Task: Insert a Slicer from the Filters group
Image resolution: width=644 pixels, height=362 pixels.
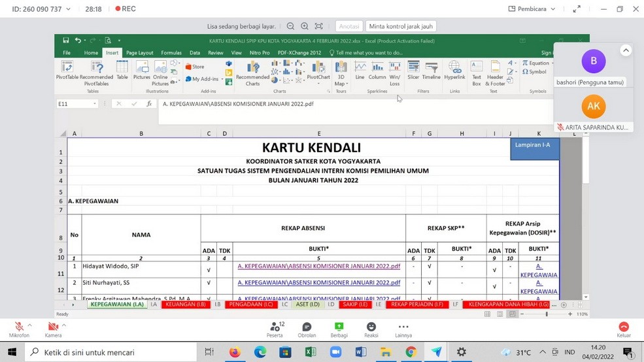Action: [x=413, y=71]
